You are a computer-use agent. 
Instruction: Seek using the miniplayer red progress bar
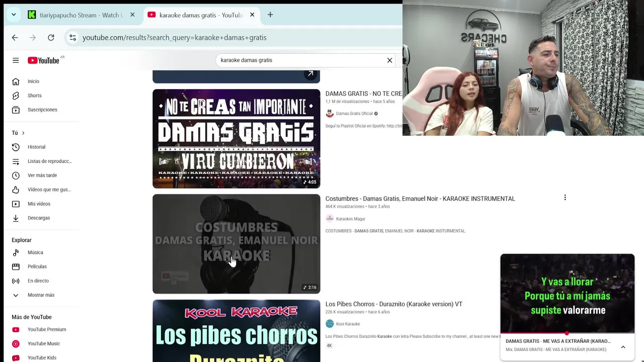coord(568,333)
